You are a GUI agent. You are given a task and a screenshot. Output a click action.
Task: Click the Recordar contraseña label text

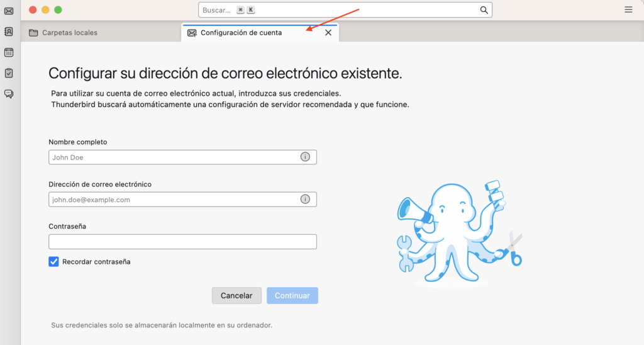coord(96,261)
